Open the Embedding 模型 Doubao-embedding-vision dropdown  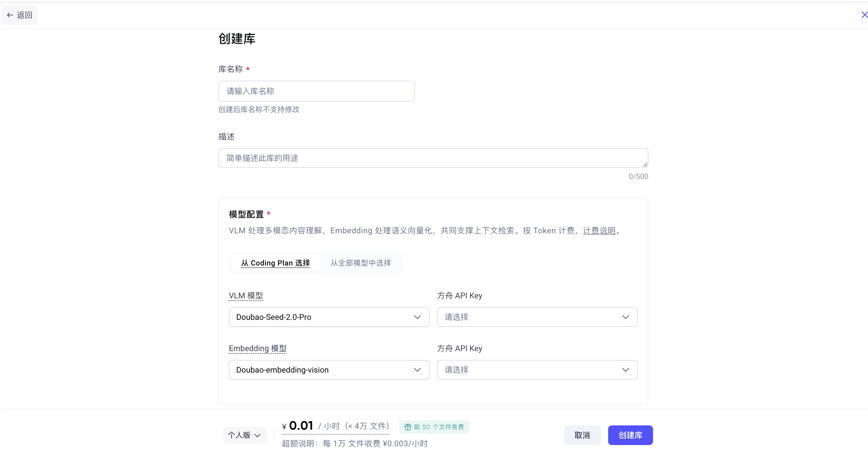[329, 370]
